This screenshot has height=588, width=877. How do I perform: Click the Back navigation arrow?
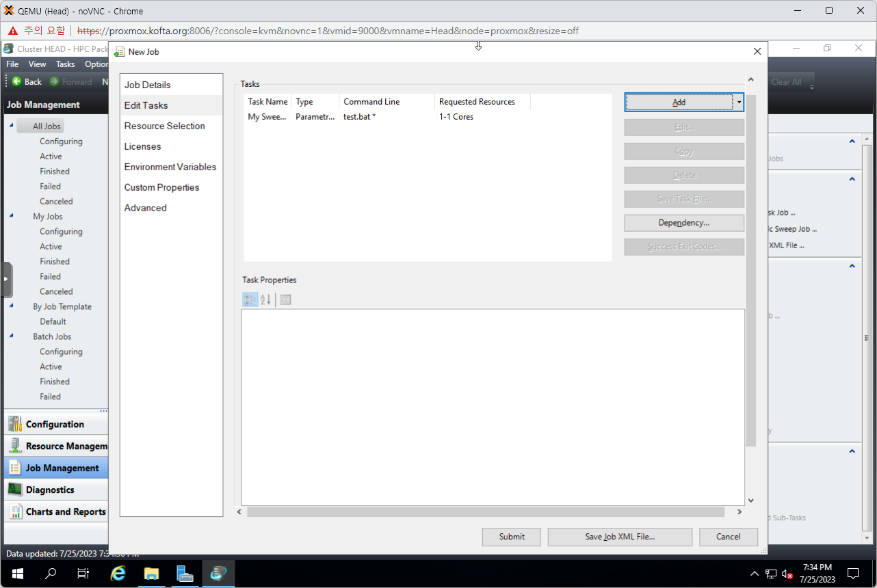27,81
